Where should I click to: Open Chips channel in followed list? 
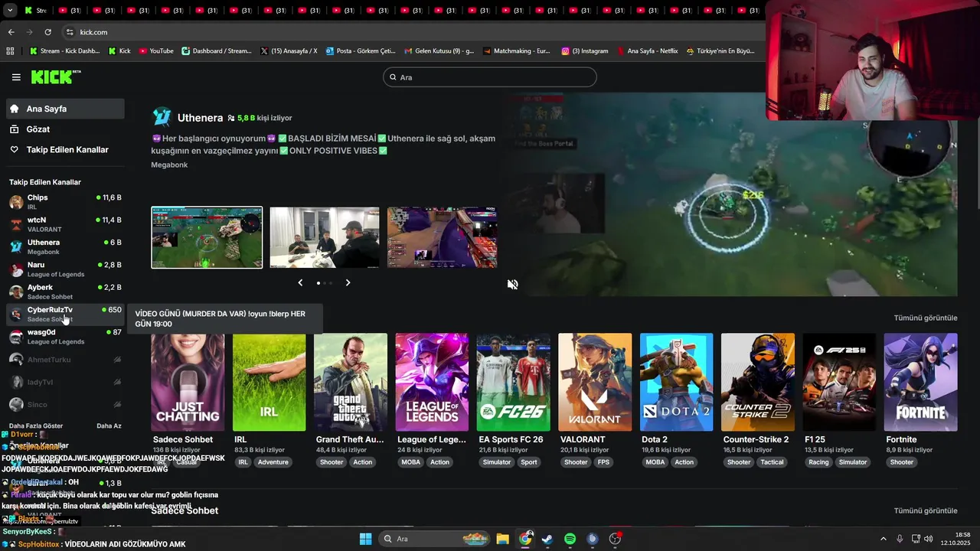coord(65,202)
